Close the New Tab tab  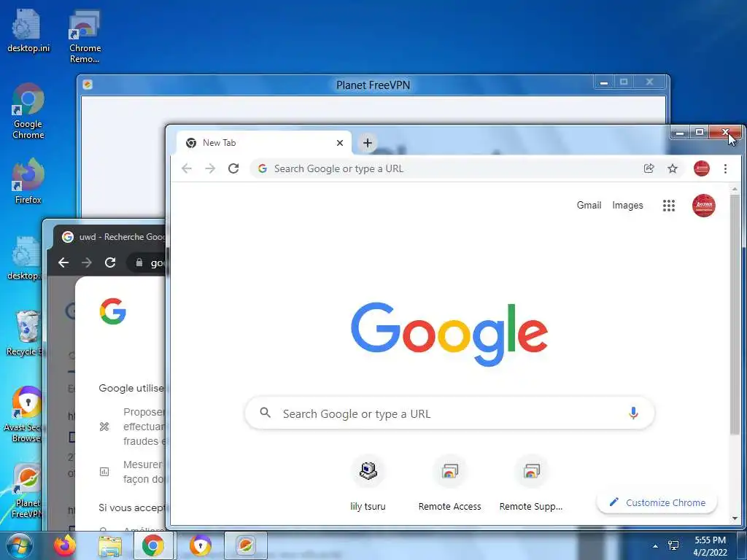(x=340, y=143)
